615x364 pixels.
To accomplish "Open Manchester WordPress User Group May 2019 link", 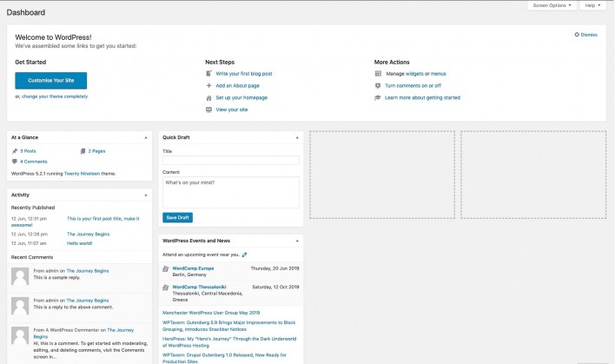I will [x=211, y=313].
